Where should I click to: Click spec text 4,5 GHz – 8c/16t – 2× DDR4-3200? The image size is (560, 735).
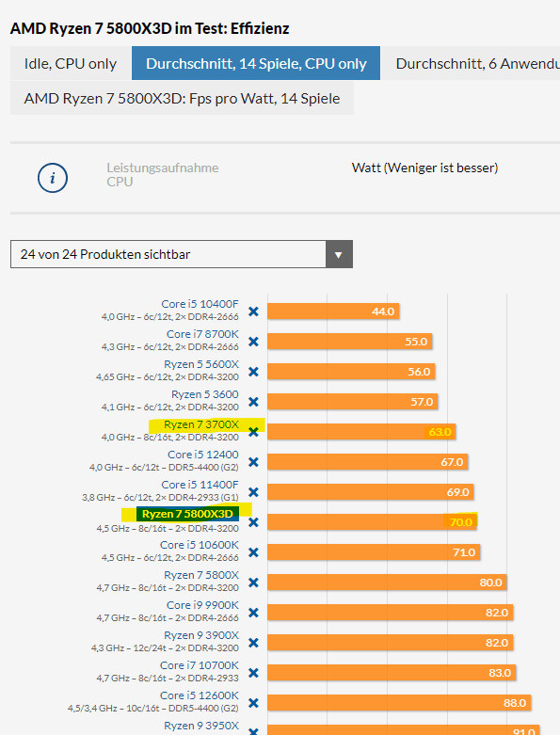coord(168,528)
